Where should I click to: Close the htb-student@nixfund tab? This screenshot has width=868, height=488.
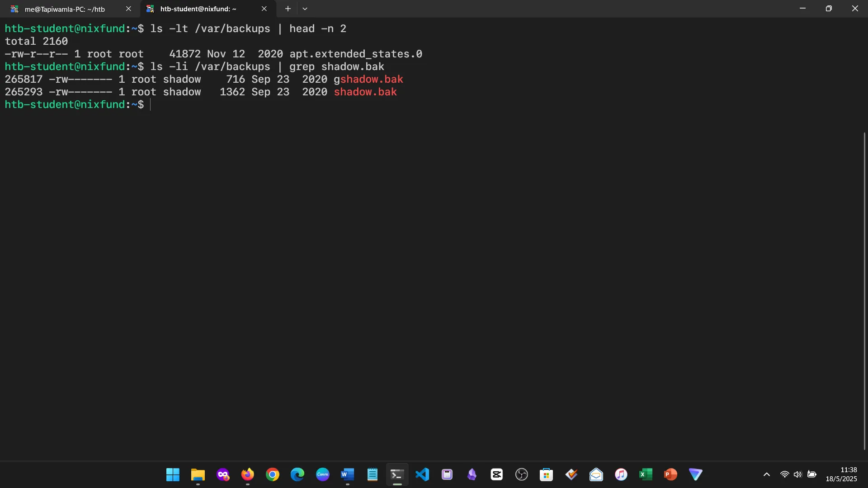pos(264,9)
